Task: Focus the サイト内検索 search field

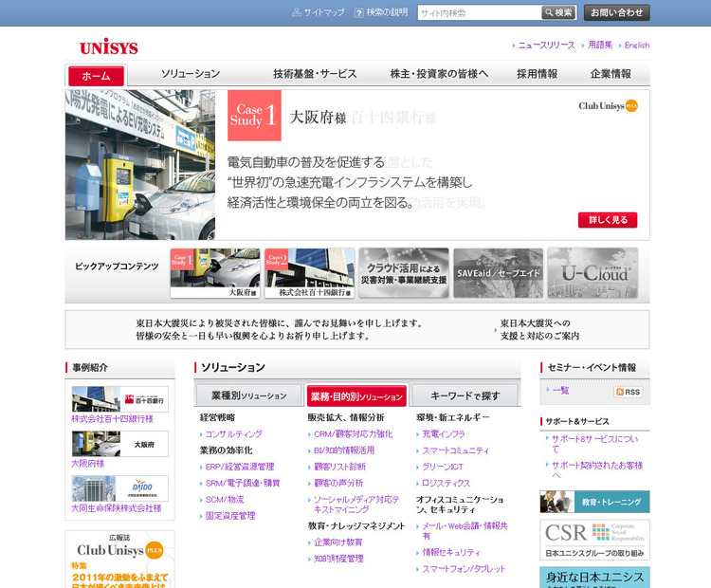Action: click(x=480, y=12)
